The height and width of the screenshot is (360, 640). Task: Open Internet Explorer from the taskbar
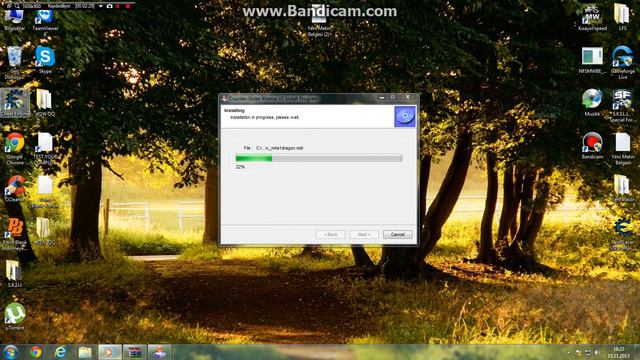60,352
